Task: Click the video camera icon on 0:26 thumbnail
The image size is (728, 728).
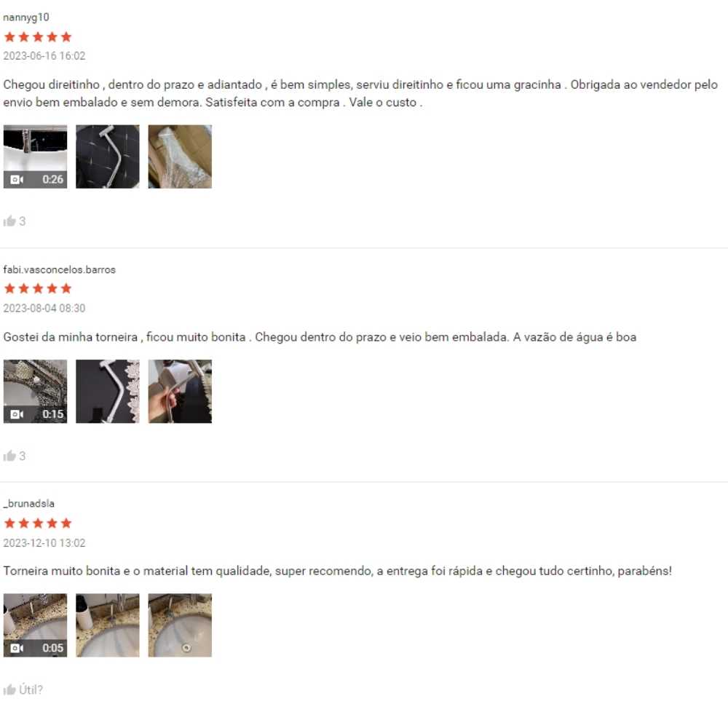Action: point(17,180)
